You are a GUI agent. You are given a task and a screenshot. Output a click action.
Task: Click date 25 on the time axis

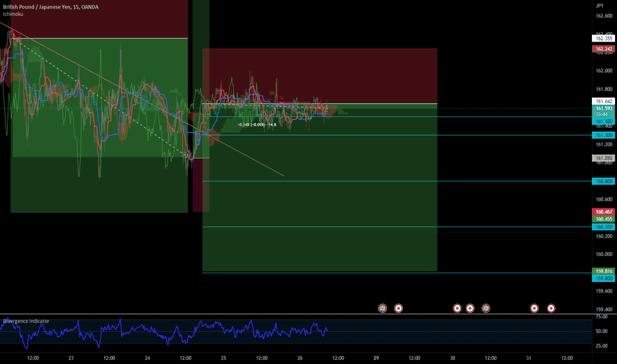point(224,358)
